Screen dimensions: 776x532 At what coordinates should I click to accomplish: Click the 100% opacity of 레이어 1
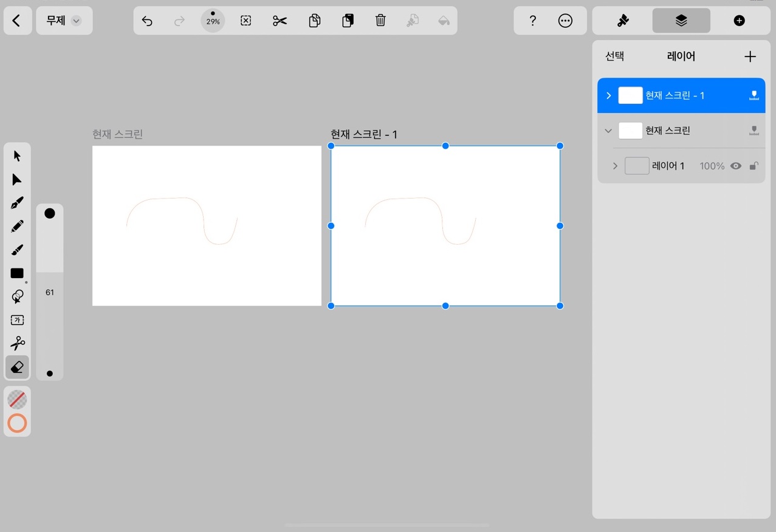click(x=712, y=166)
